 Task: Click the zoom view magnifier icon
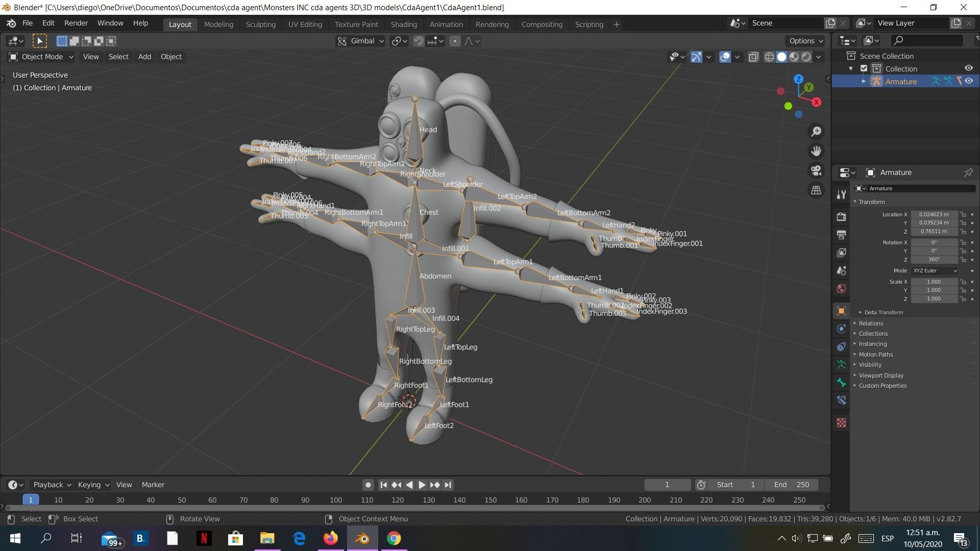click(816, 132)
